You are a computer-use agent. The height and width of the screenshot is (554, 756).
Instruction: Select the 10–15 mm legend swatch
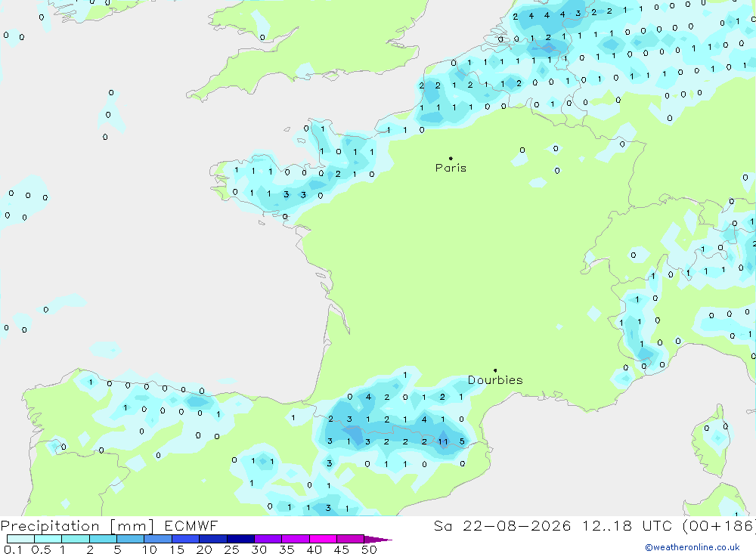click(158, 539)
